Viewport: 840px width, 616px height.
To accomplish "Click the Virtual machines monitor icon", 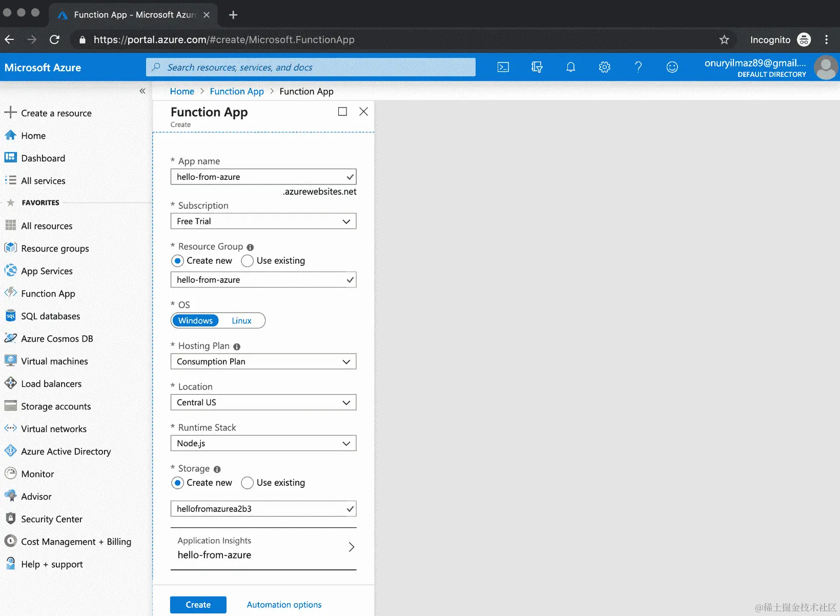I will 10,361.
